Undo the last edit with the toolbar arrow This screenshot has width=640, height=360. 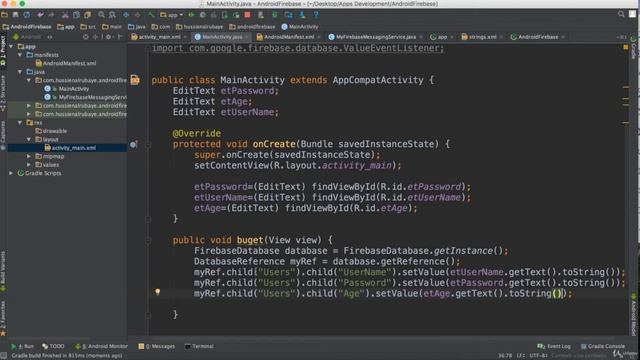[x=40, y=15]
